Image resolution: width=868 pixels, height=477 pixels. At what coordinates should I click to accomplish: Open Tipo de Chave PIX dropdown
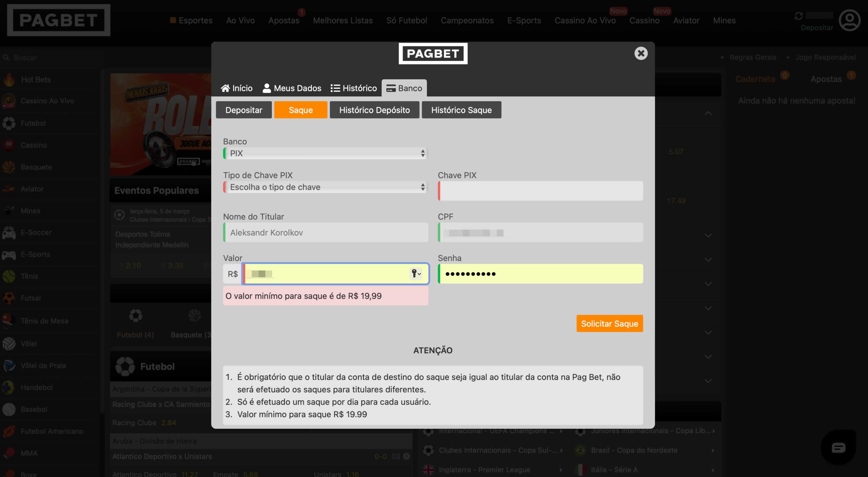click(x=325, y=187)
